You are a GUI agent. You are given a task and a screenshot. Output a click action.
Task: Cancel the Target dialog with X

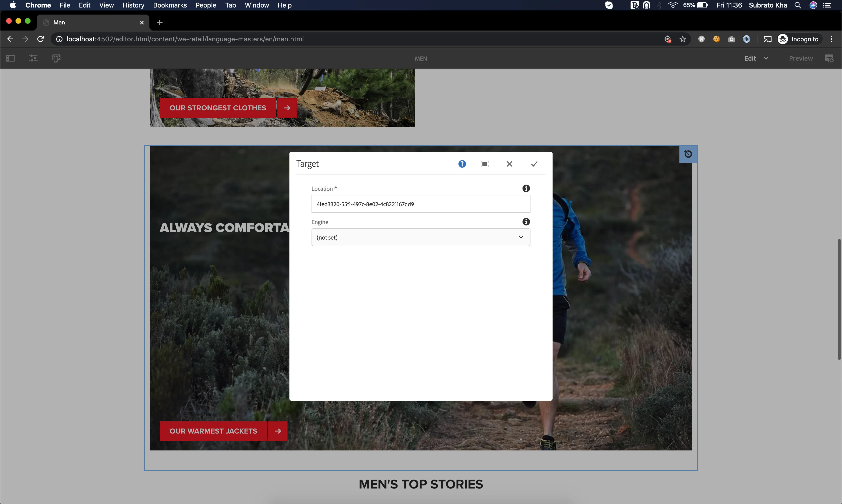(510, 164)
